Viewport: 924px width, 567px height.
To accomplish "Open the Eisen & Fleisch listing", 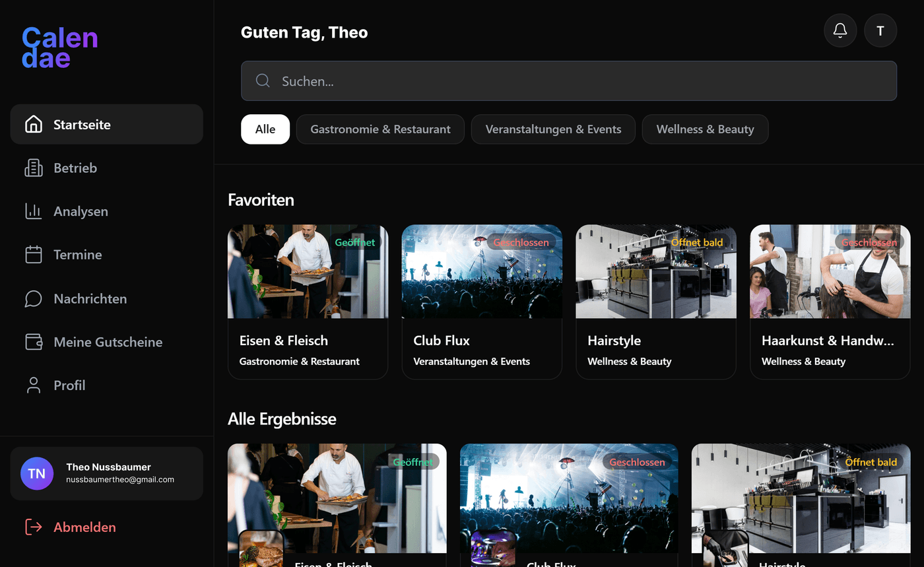I will (x=308, y=300).
